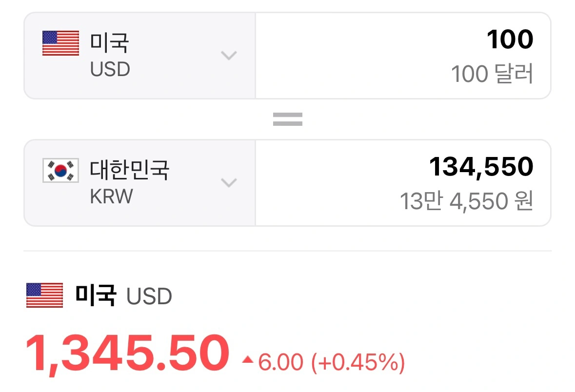Click the bold 미국 heading label
The width and height of the screenshot is (575, 392).
[x=96, y=295]
